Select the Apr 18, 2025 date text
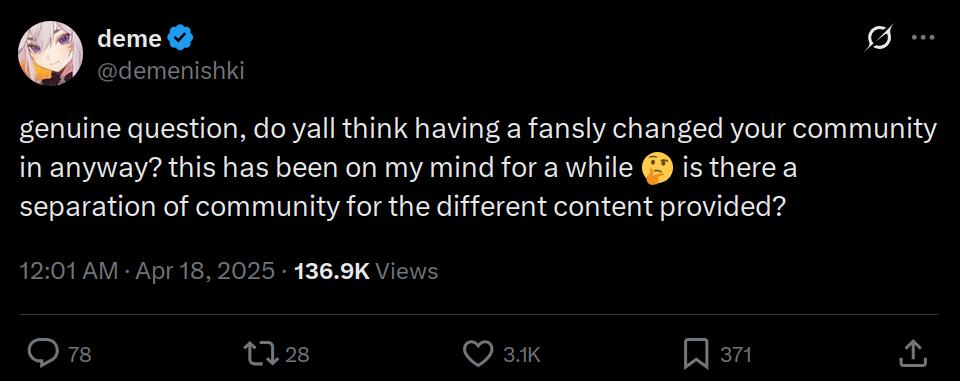960x381 pixels. [x=206, y=271]
